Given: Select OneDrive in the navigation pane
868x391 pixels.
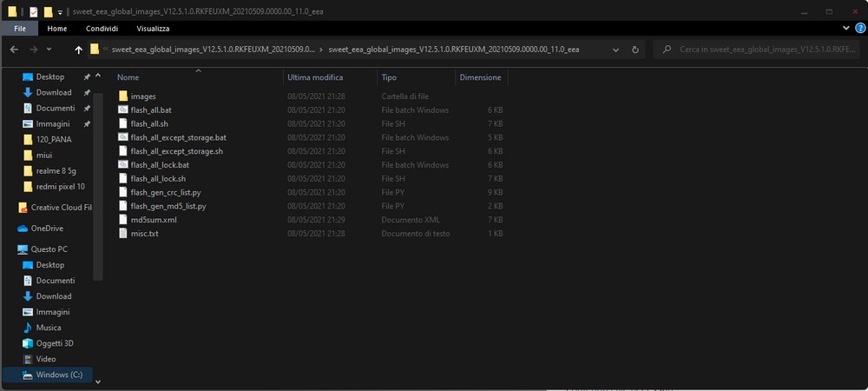Looking at the screenshot, I should coord(47,228).
